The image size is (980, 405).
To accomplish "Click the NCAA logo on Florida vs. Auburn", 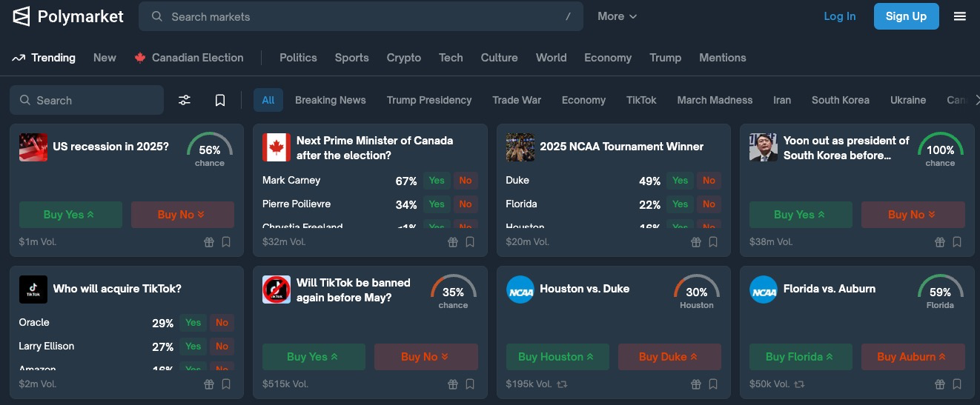I will click(x=764, y=289).
